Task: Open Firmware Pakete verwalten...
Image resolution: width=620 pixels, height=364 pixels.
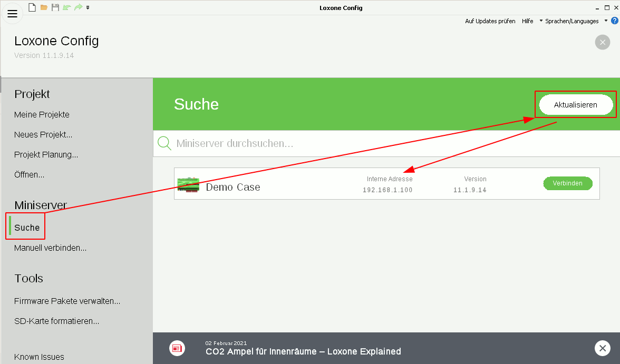Action: 67,301
